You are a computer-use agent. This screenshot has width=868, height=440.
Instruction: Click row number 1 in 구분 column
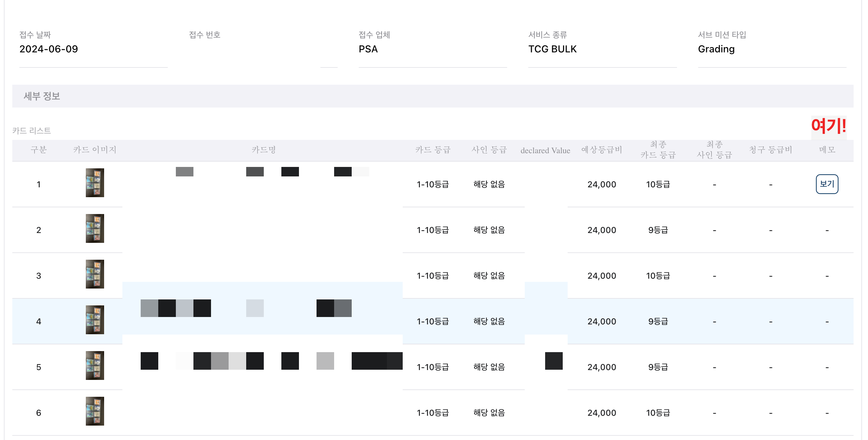click(39, 185)
